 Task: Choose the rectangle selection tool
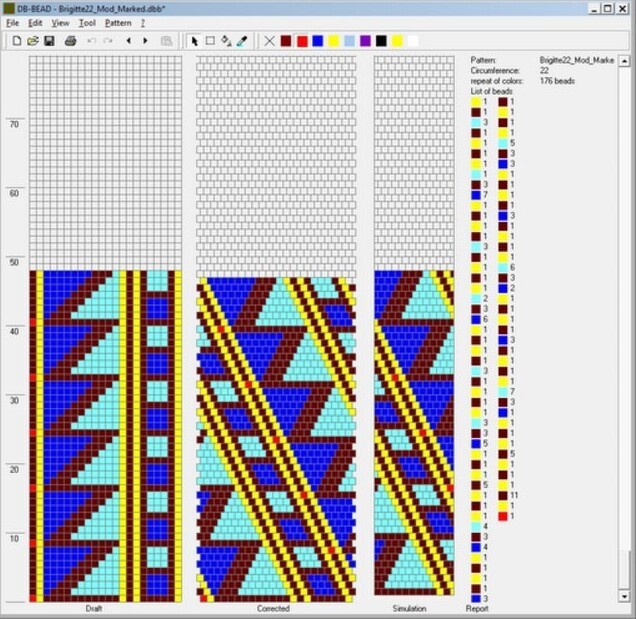click(210, 41)
